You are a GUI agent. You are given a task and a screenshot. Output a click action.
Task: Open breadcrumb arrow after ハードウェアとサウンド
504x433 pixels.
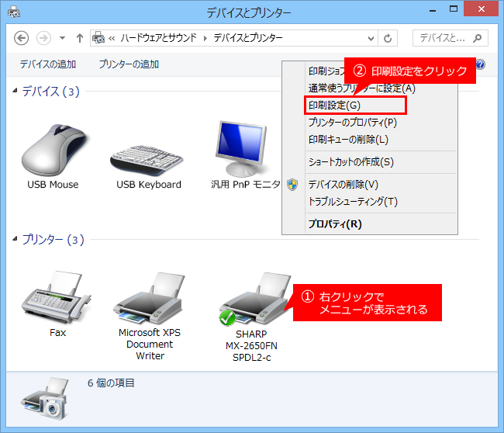click(205, 38)
